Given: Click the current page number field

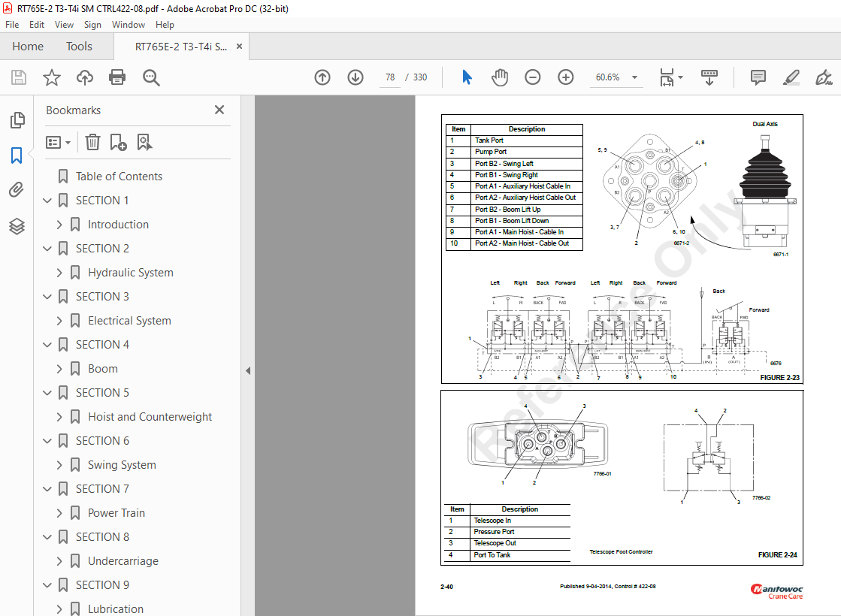Looking at the screenshot, I should click(x=390, y=77).
